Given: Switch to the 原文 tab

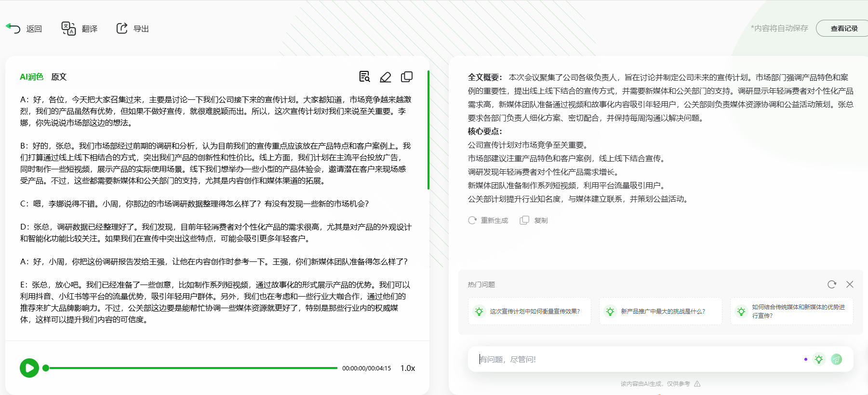Looking at the screenshot, I should point(59,77).
